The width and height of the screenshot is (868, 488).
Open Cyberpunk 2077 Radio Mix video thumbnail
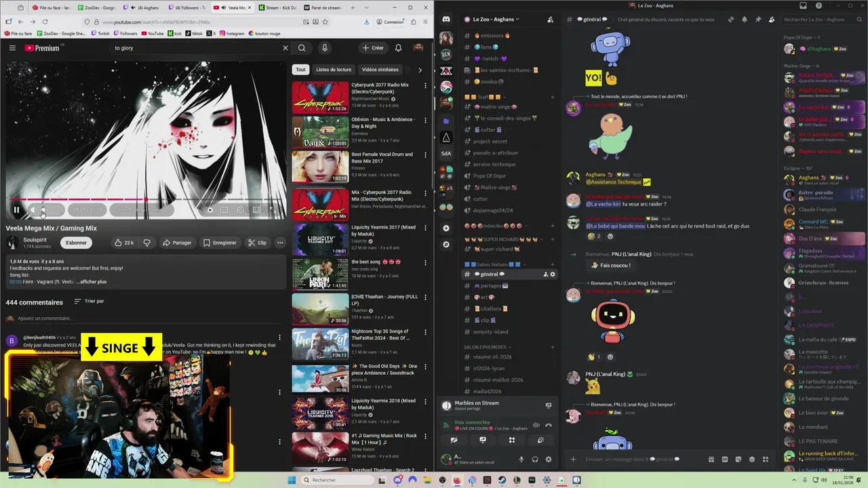(320, 98)
